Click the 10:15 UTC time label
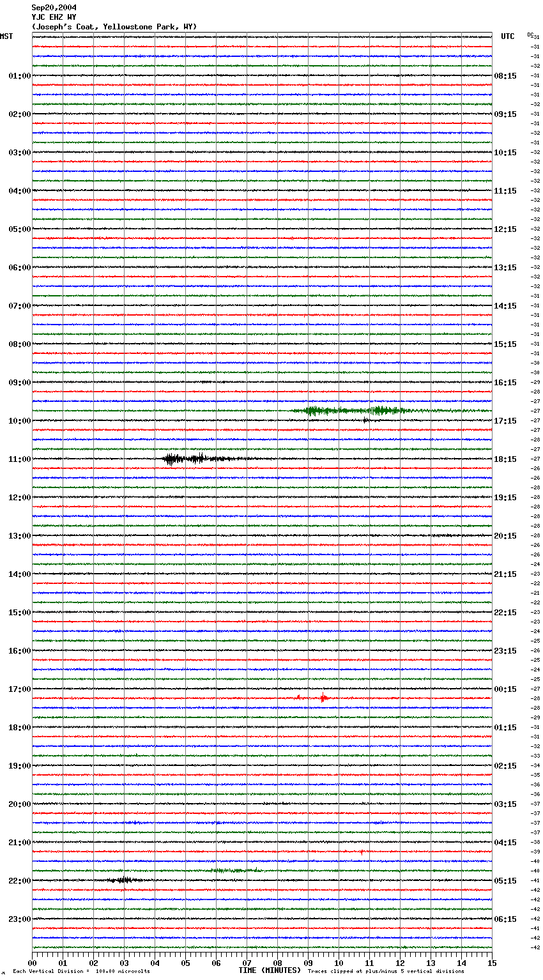Viewport: 543px width, 980px height. [x=505, y=153]
